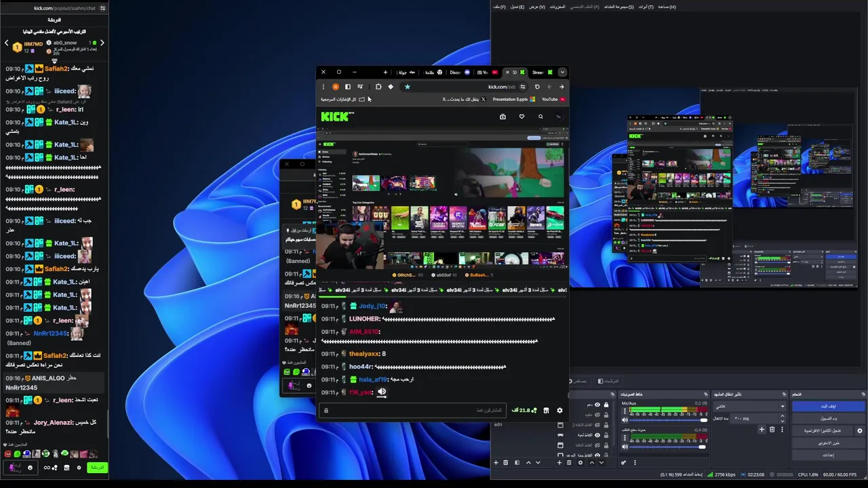Delete selected source with trash icon
The height and width of the screenshot is (488, 868).
(569, 462)
